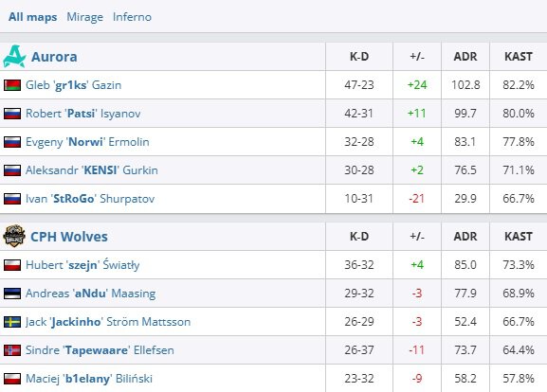Click the Belarus flag beside gr1ks

coord(12,85)
